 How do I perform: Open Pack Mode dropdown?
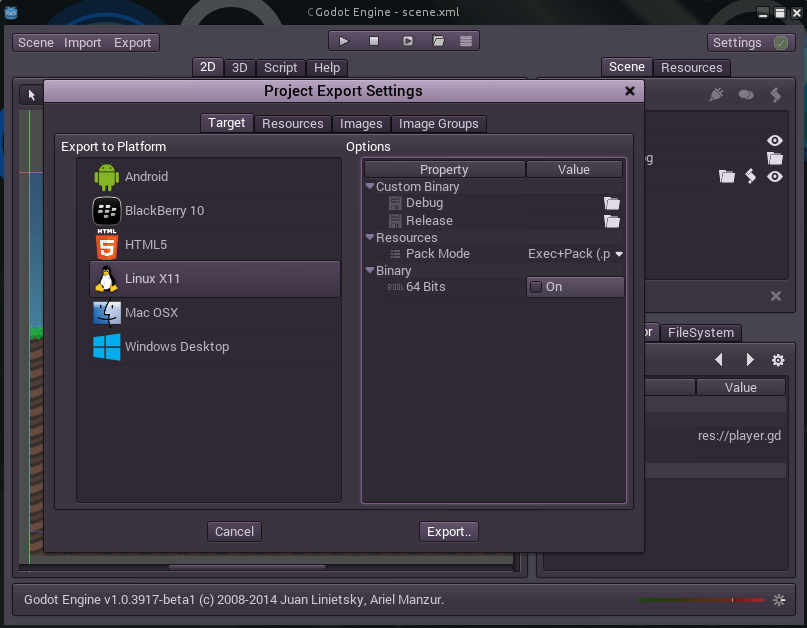coord(575,254)
